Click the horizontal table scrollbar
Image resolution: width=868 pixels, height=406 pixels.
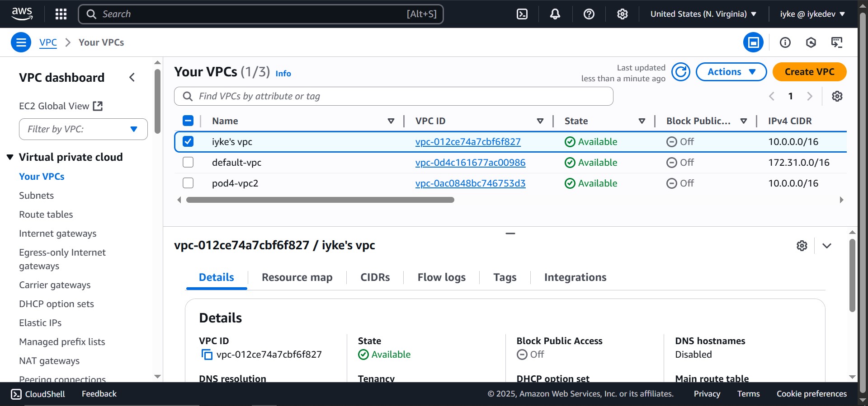[320, 200]
